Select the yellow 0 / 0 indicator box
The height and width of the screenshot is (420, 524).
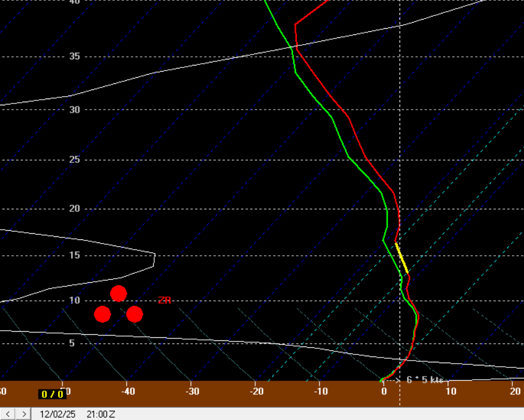tap(52, 394)
